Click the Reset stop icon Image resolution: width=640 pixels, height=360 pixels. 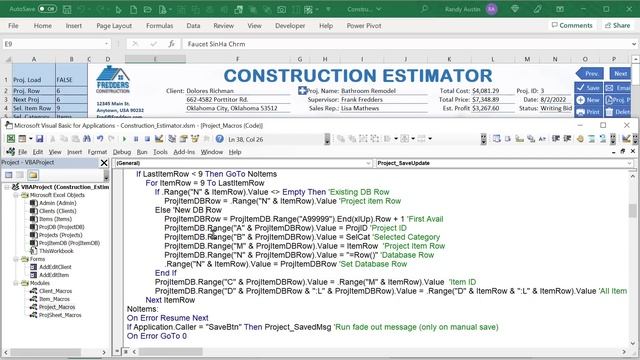point(147,139)
